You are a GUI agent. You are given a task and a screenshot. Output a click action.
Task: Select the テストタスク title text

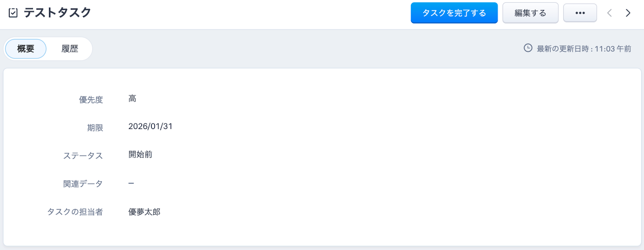click(x=58, y=13)
